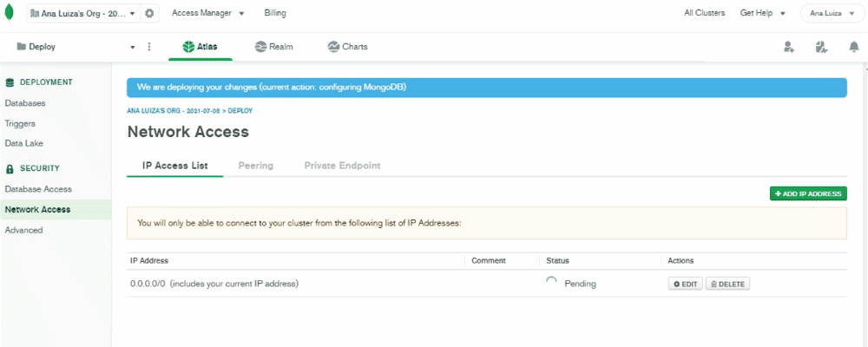Click the IP Address column header
868x347 pixels.
149,260
